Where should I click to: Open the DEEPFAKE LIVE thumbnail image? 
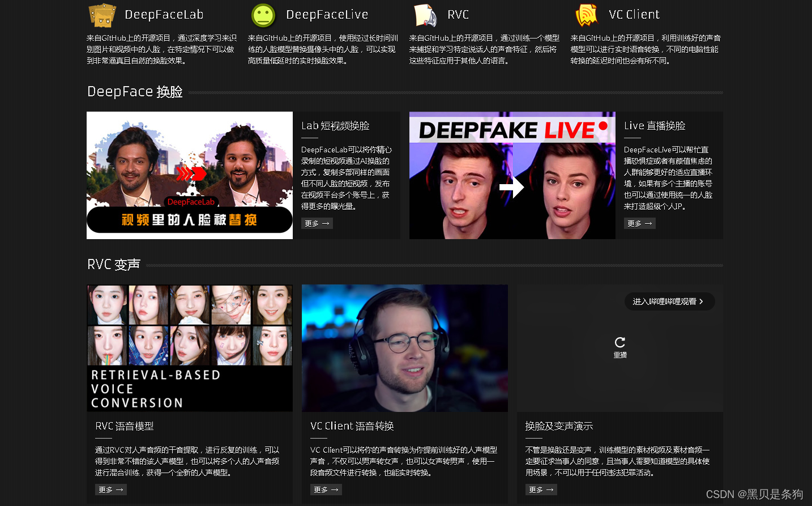tap(512, 175)
